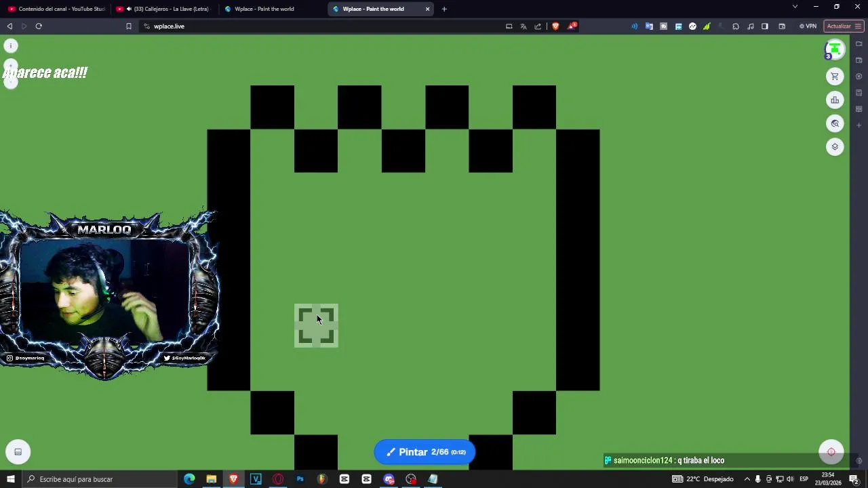The image size is (868, 488).
Task: Show hidden system tray icons
Action: click(747, 479)
